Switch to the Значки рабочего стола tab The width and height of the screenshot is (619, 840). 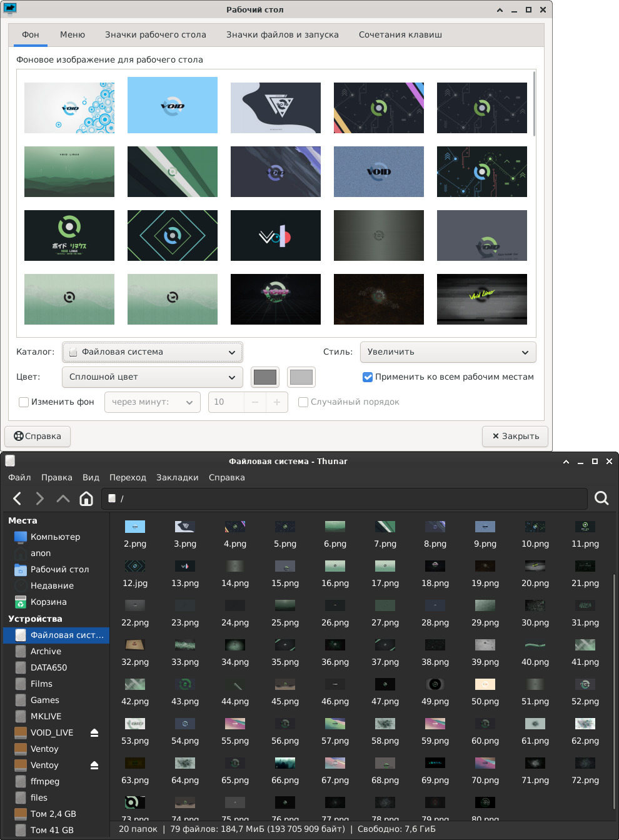pos(155,35)
